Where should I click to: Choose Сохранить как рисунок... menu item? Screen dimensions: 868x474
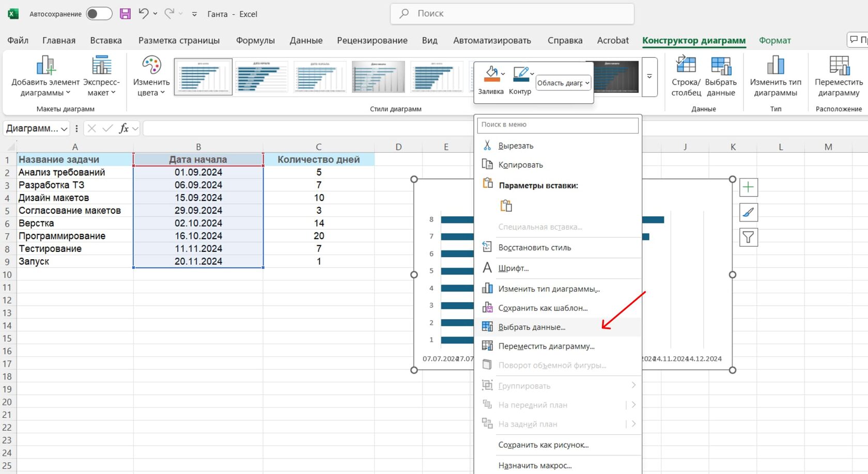pos(558,445)
